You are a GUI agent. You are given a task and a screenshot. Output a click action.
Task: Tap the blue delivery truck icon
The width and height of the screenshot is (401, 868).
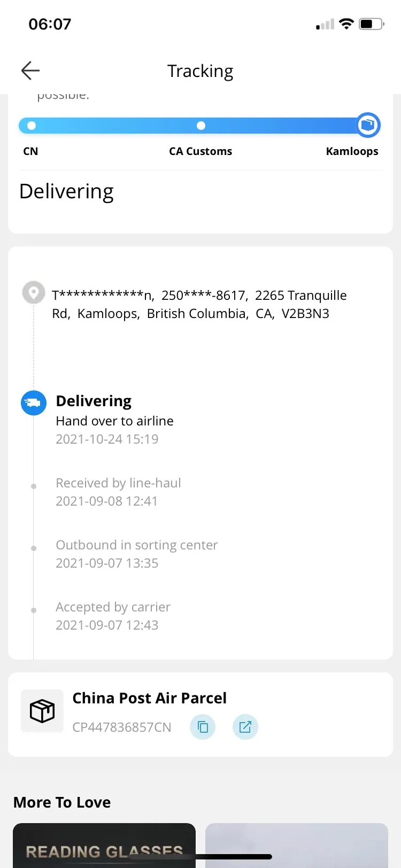tap(34, 402)
